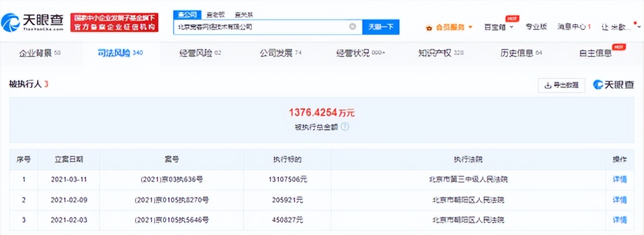This screenshot has height=235, width=644.
Task: Click the amount 450827元
Action: click(x=287, y=220)
